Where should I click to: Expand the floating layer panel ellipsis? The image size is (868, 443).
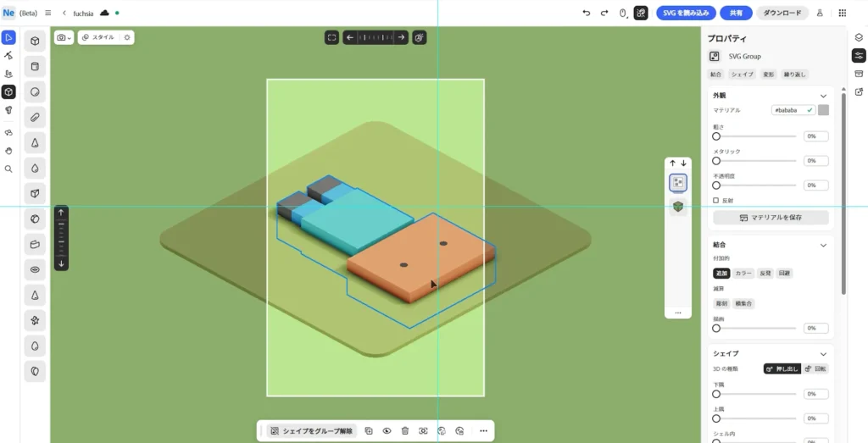pyautogui.click(x=678, y=313)
